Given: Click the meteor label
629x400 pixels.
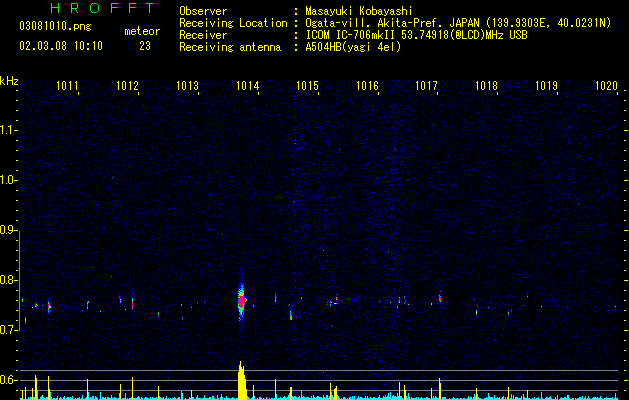Looking at the screenshot, I should point(142,31).
